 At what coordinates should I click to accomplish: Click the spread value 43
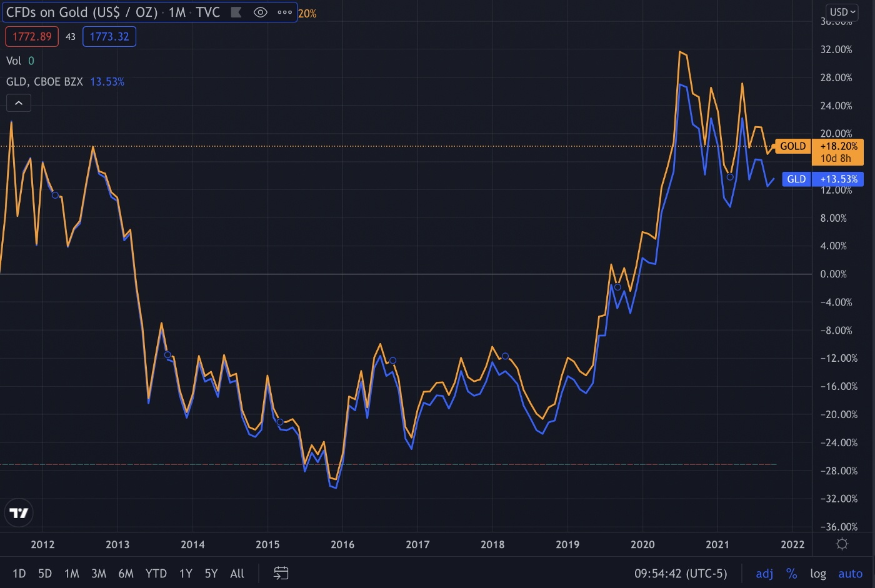pyautogui.click(x=71, y=37)
